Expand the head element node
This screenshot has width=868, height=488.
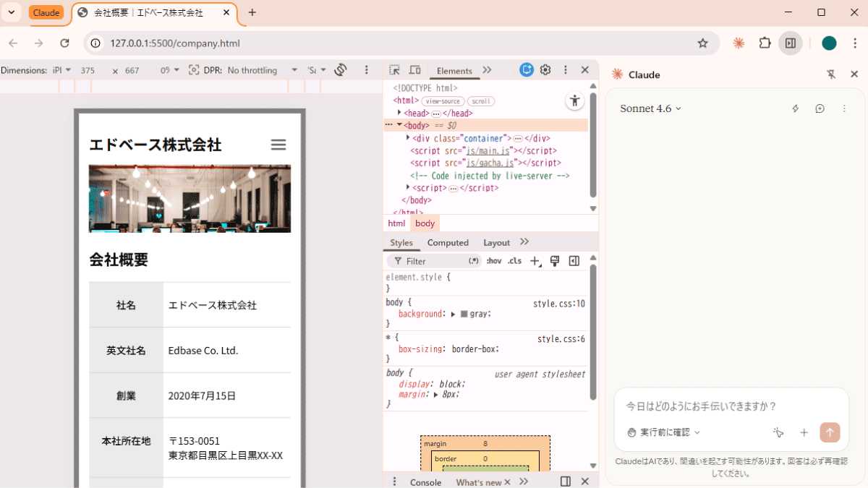[x=399, y=113]
